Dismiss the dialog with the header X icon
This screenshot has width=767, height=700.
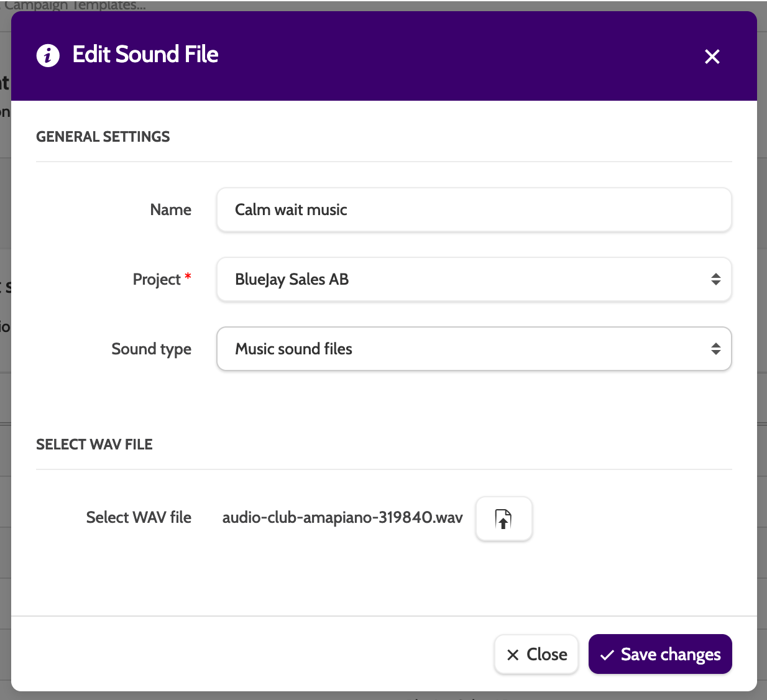tap(712, 57)
